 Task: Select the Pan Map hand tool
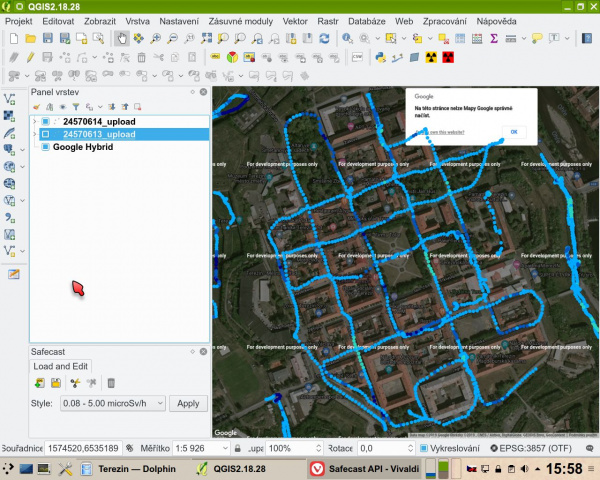pos(122,38)
